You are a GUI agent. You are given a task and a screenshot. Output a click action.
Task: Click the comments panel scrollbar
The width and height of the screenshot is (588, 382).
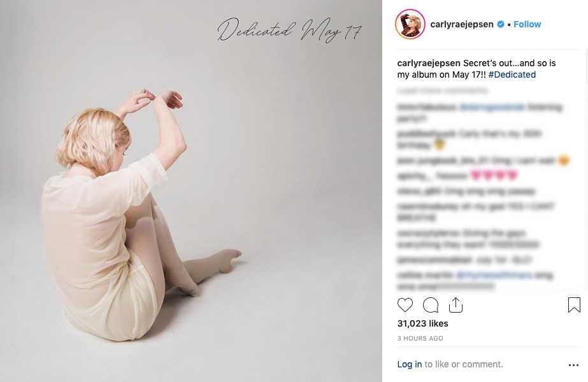pyautogui.click(x=587, y=67)
